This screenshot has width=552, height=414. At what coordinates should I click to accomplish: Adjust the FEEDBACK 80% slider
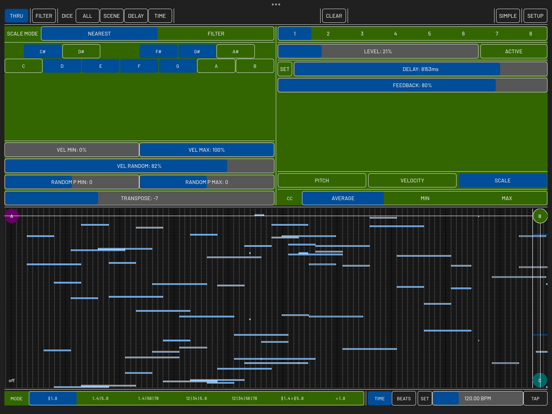point(413,85)
